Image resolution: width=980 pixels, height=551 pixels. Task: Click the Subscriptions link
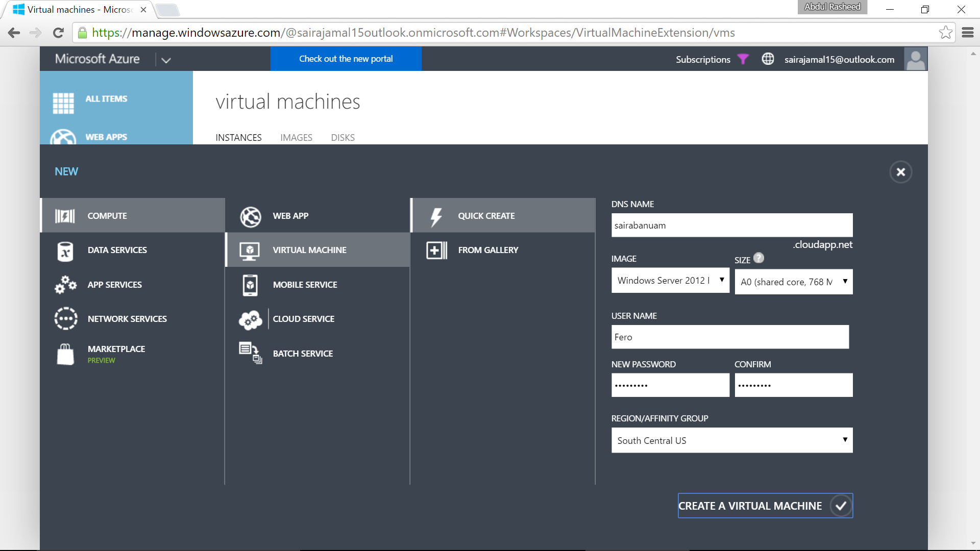point(703,60)
